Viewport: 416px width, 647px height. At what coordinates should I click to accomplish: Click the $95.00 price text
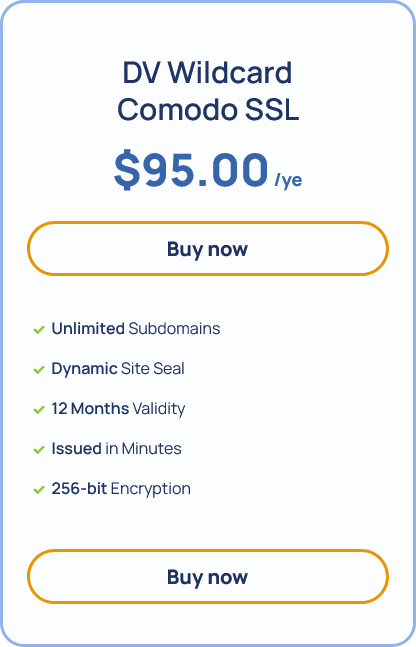[191, 170]
